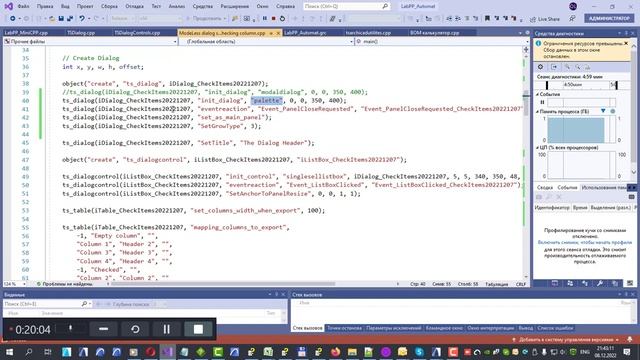Open the Прочие файлы project dropdown

[x=90, y=42]
